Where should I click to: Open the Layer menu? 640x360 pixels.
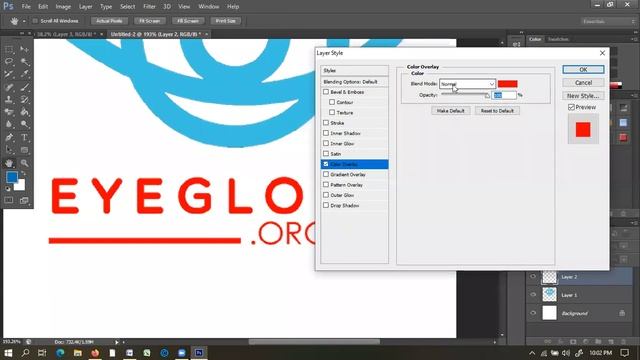[85, 7]
